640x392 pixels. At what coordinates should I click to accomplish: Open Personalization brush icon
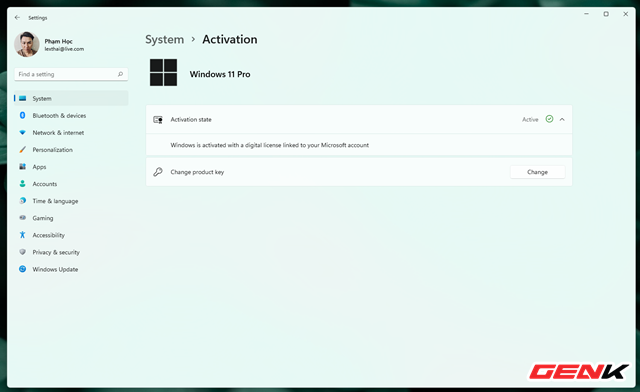(23, 150)
